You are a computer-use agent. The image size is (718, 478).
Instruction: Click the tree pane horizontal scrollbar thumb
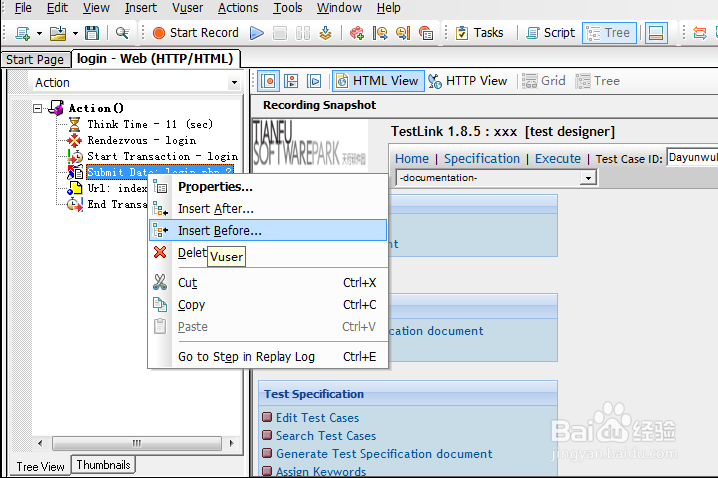click(137, 443)
